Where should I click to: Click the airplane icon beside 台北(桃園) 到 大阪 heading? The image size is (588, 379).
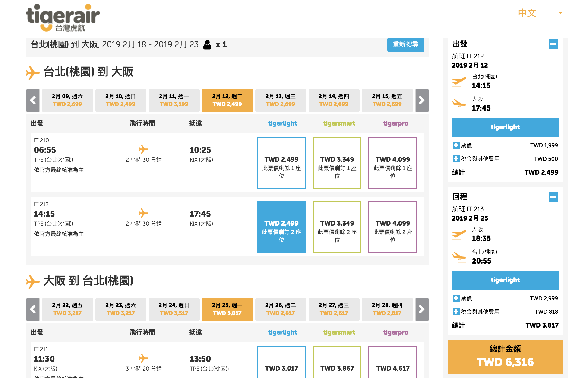32,72
